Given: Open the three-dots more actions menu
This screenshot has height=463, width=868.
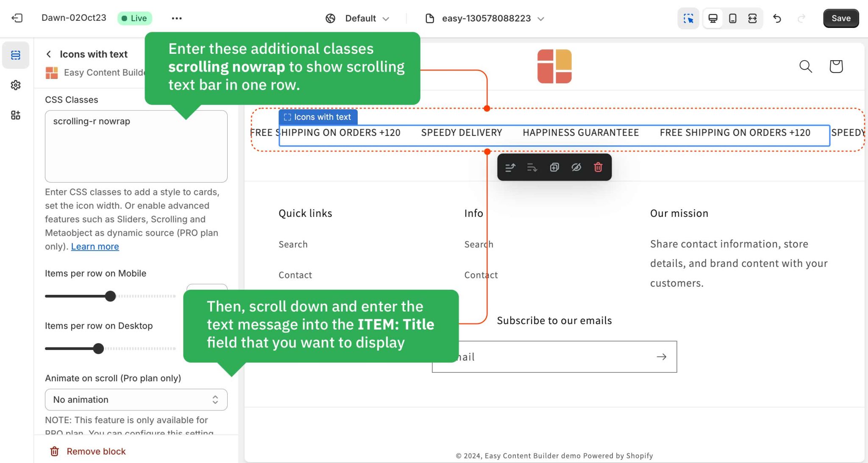Looking at the screenshot, I should tap(177, 18).
